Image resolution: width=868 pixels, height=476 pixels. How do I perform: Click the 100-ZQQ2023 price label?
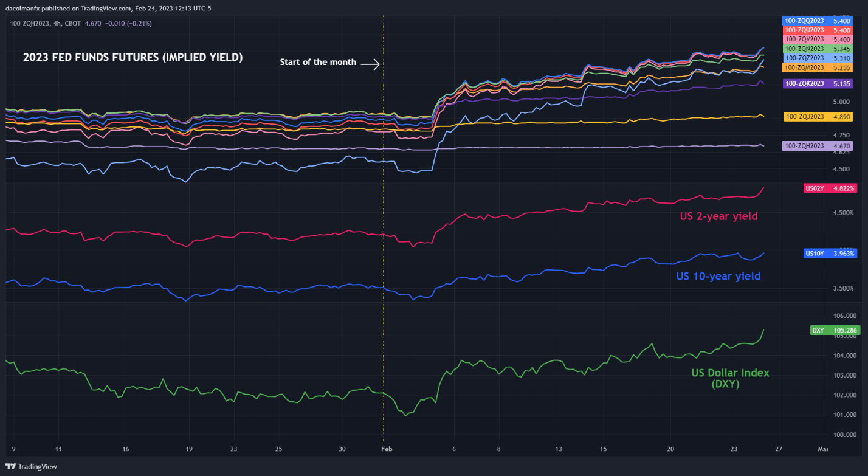pos(817,20)
